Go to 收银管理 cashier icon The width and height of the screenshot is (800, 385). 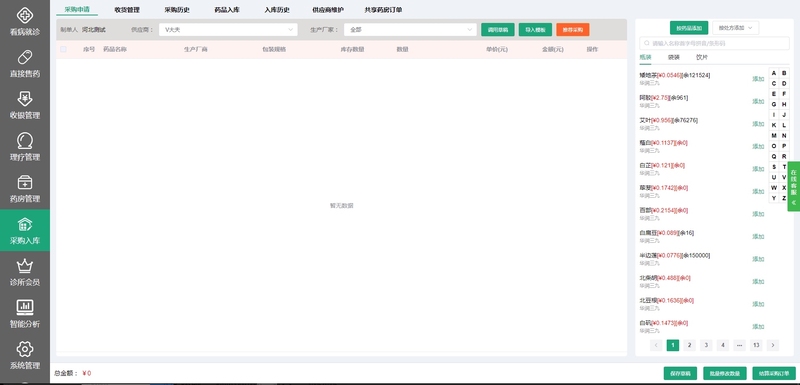24,98
